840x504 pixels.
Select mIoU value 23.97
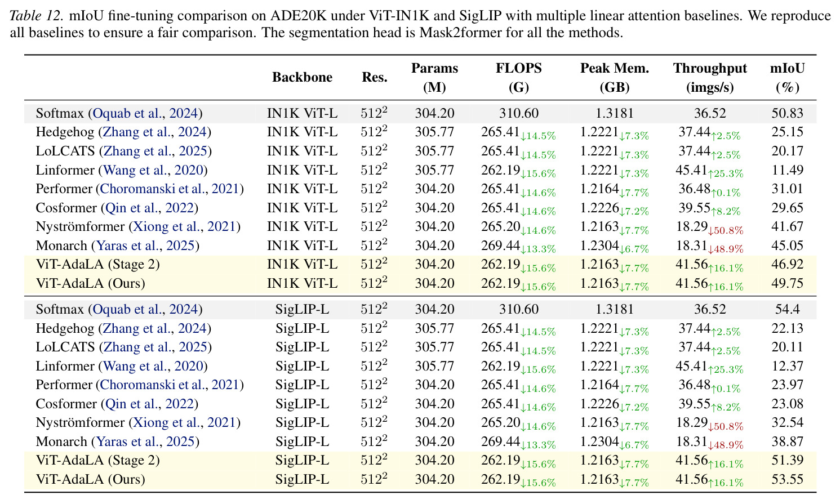pyautogui.click(x=788, y=385)
